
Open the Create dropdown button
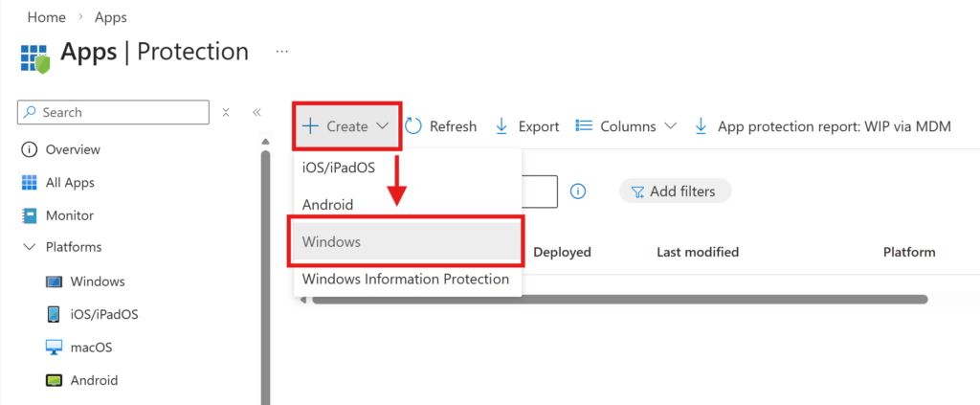(346, 126)
